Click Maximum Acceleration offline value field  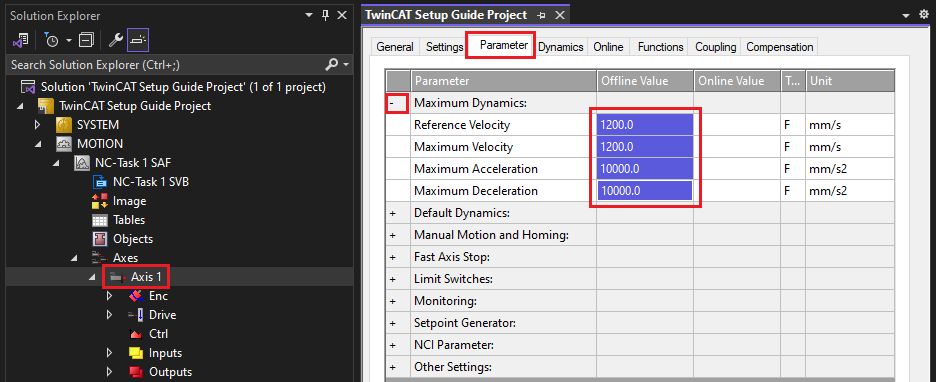tap(645, 169)
